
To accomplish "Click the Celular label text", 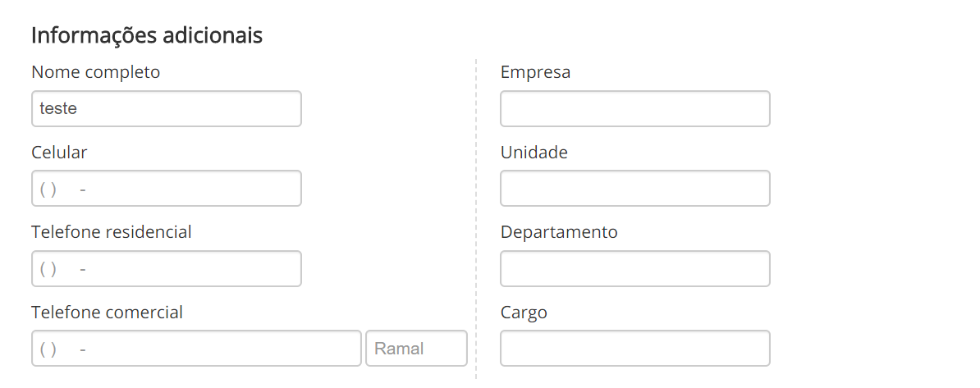I will (59, 153).
